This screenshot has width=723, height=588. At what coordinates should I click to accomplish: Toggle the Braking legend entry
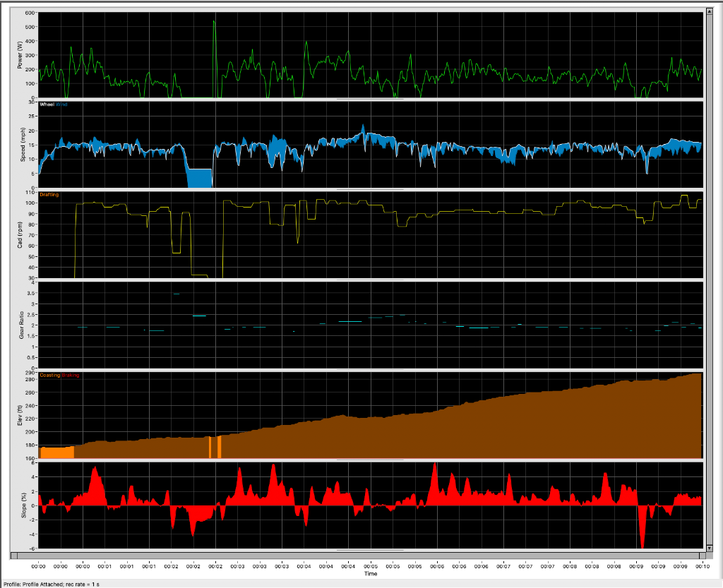click(x=71, y=375)
